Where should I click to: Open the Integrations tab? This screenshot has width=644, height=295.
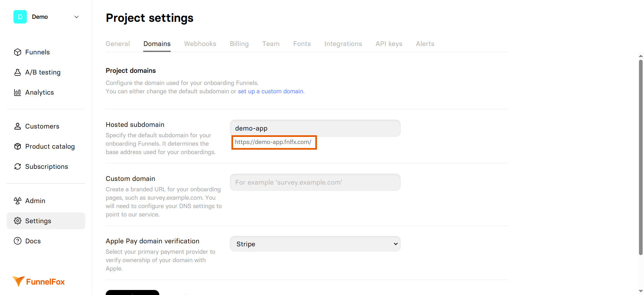click(x=343, y=44)
